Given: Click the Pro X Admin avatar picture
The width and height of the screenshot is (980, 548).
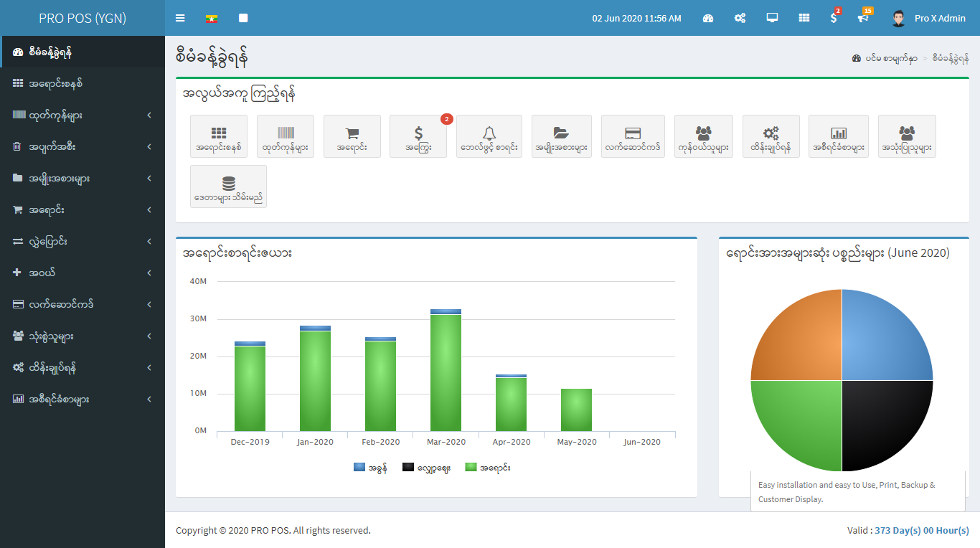Looking at the screenshot, I should [x=899, y=18].
